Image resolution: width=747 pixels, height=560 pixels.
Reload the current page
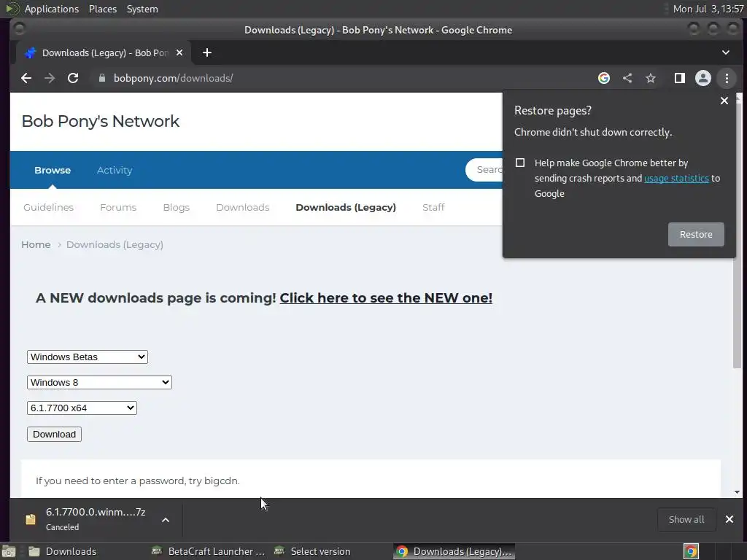[73, 78]
